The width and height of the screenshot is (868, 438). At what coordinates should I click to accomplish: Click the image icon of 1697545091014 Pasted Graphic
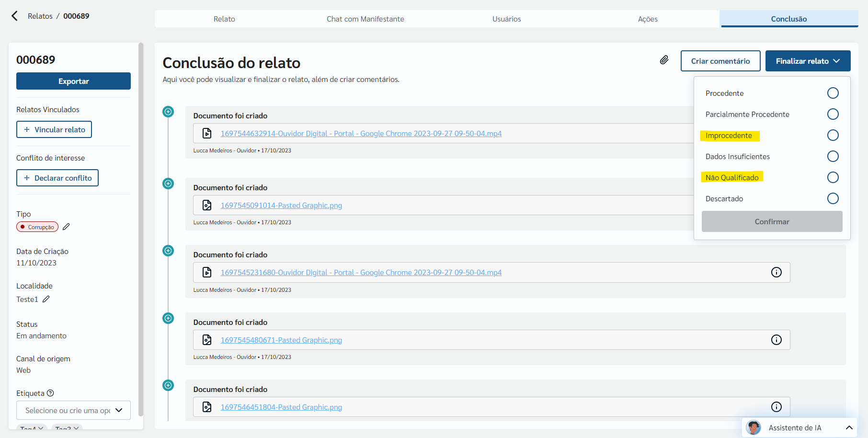click(207, 205)
